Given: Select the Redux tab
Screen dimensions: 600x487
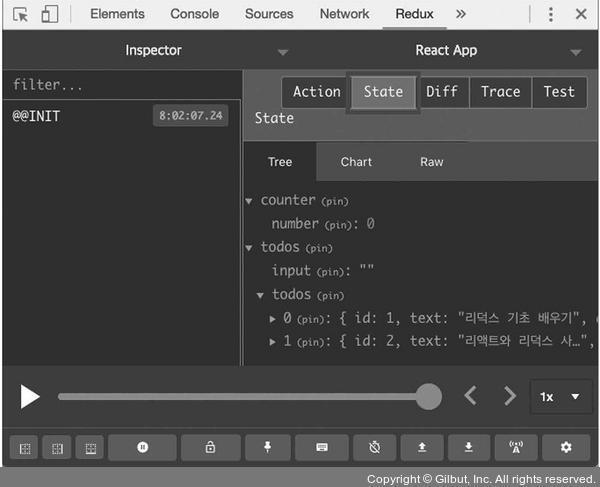Looking at the screenshot, I should pyautogui.click(x=414, y=14).
